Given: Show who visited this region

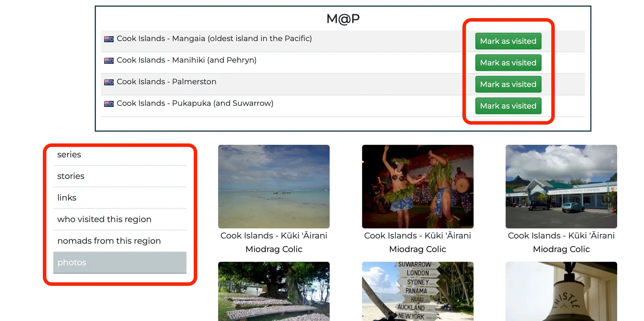Looking at the screenshot, I should pos(104,219).
